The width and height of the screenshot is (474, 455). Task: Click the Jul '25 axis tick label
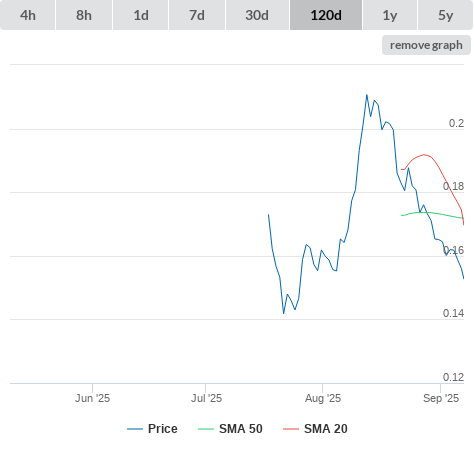[x=206, y=398]
